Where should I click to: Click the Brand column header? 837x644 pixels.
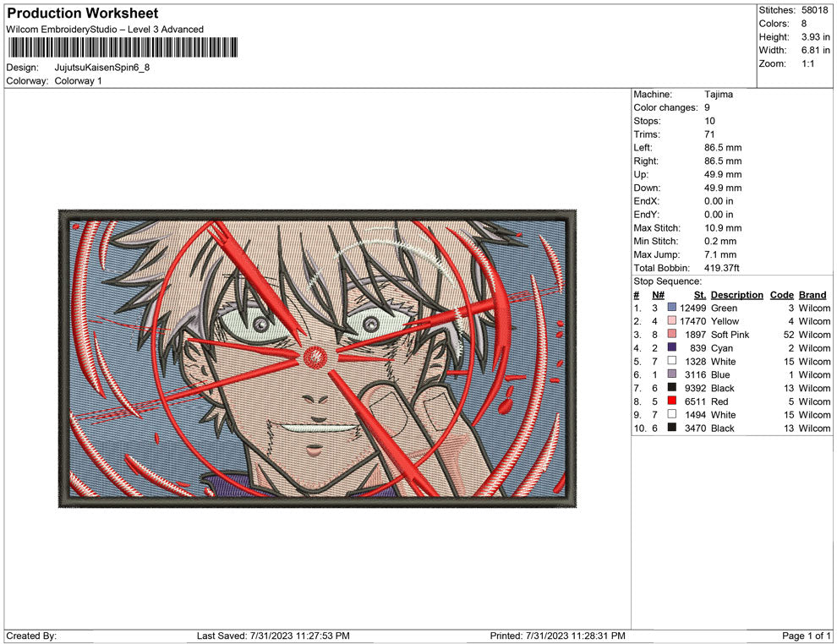[812, 295]
